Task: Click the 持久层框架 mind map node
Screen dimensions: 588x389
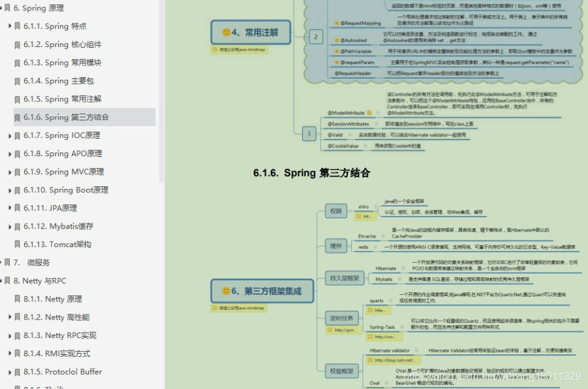Action: [345, 278]
